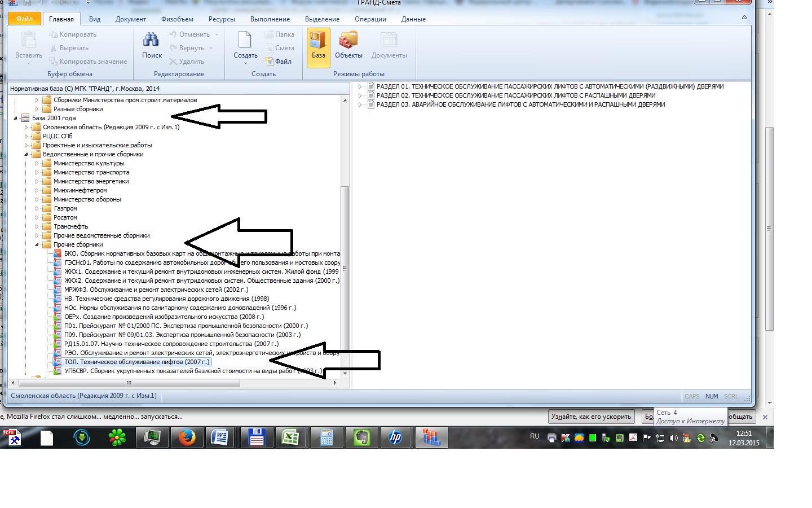Open the orange Файл application menu tab
Viewport: 812px width, 508px height.
point(24,19)
